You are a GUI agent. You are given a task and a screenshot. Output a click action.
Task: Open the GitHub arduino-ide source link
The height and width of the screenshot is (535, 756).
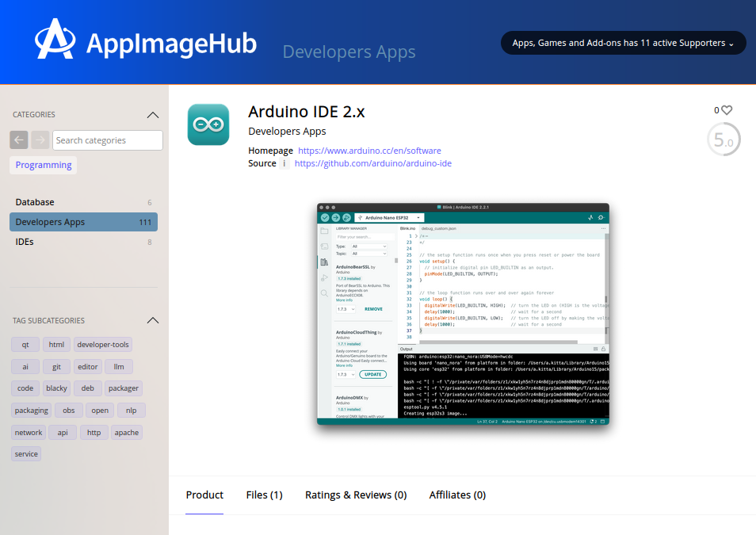[x=373, y=163]
